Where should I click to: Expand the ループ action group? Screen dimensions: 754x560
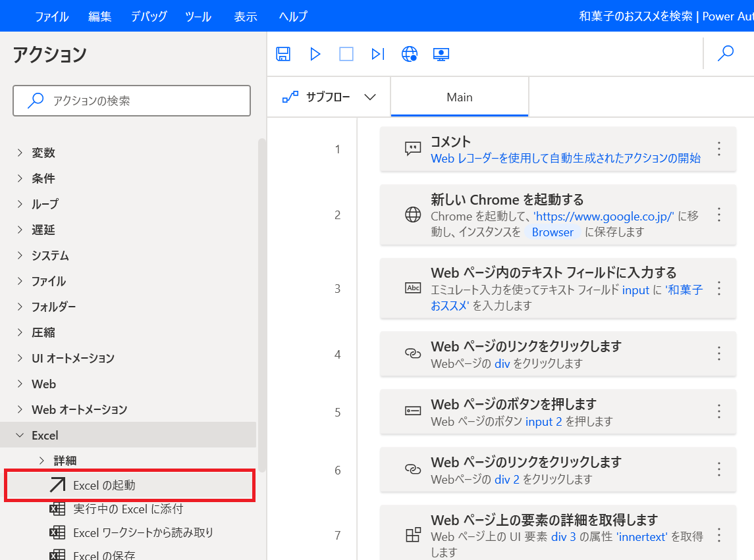(x=20, y=204)
